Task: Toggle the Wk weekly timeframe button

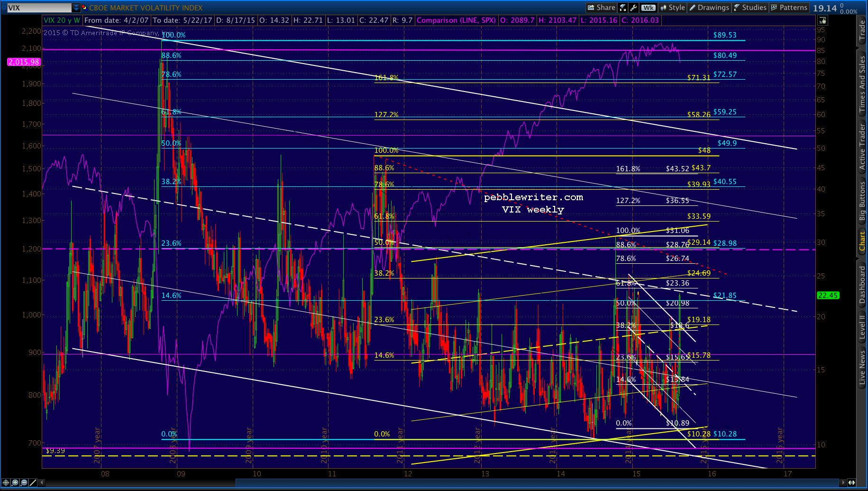Action: [648, 8]
